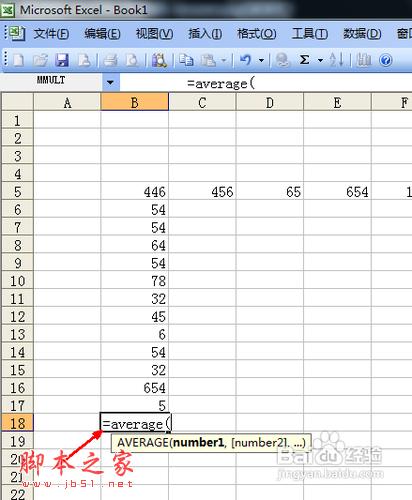
Task: Click the Excel workbook icon beside the File menu
Action: [17, 33]
